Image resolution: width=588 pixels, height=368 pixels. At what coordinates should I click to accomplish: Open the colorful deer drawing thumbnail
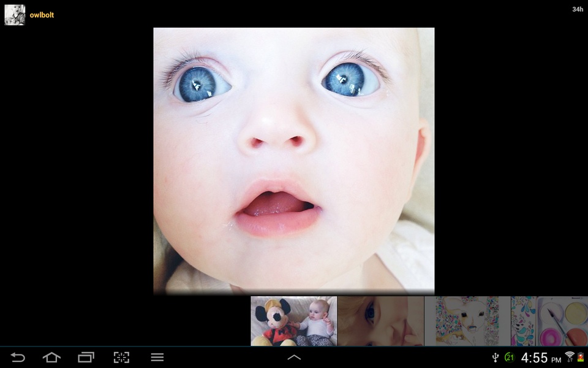tap(467, 321)
